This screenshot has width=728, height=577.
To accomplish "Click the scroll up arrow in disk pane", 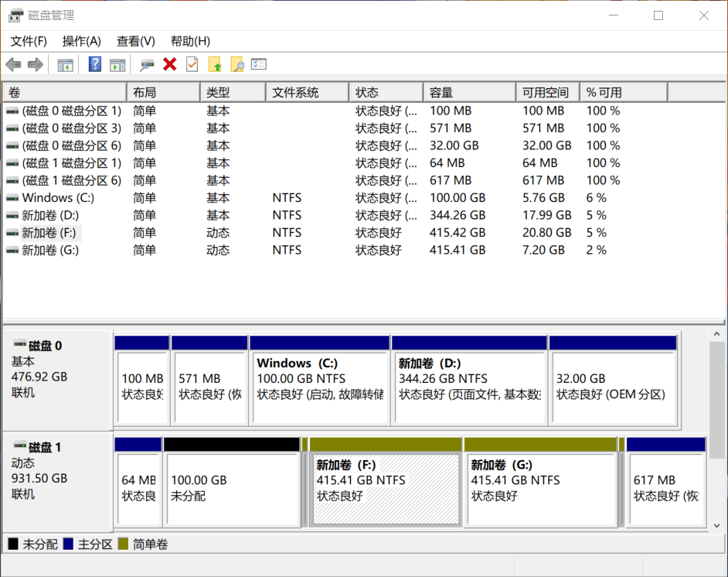I will pos(716,334).
